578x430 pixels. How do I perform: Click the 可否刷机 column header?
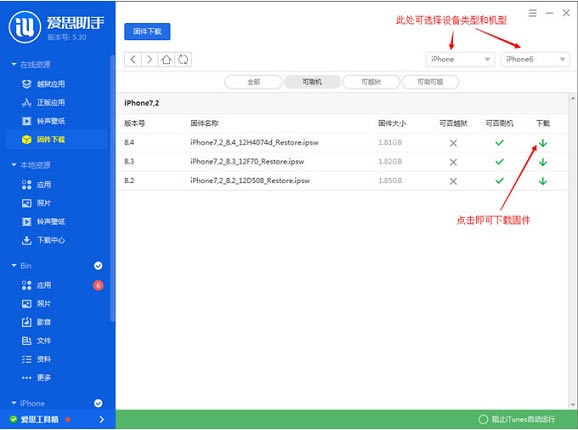tap(499, 123)
